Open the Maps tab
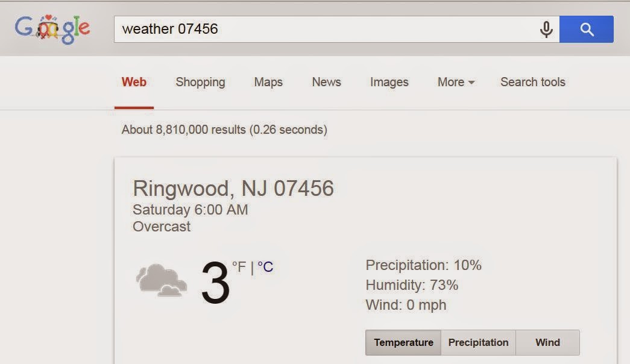The height and width of the screenshot is (364, 630). point(268,82)
